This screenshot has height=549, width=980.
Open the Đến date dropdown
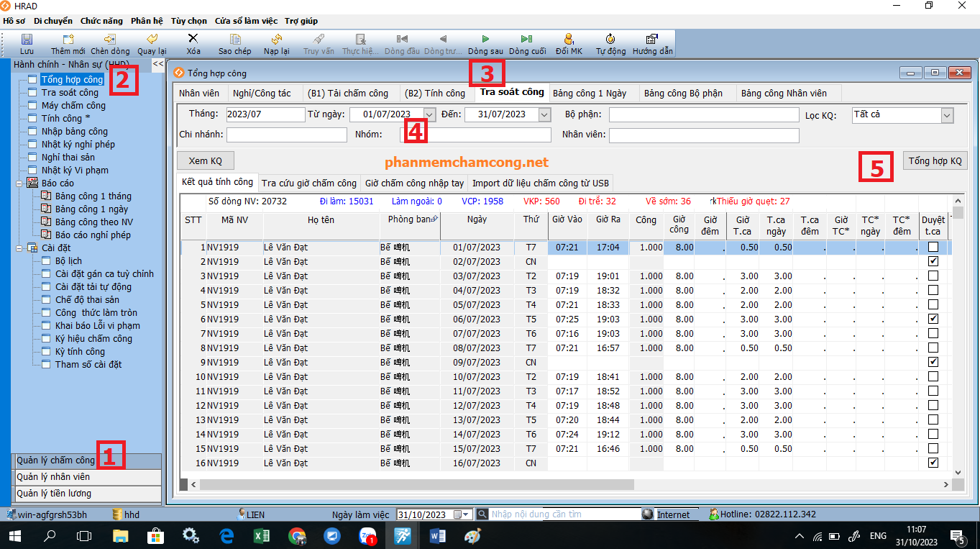(544, 114)
